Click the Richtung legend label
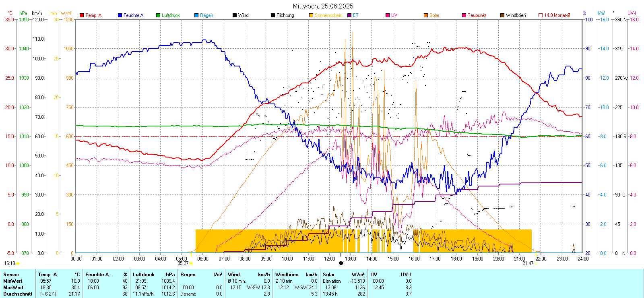The height and width of the screenshot is (298, 644). pos(285,15)
